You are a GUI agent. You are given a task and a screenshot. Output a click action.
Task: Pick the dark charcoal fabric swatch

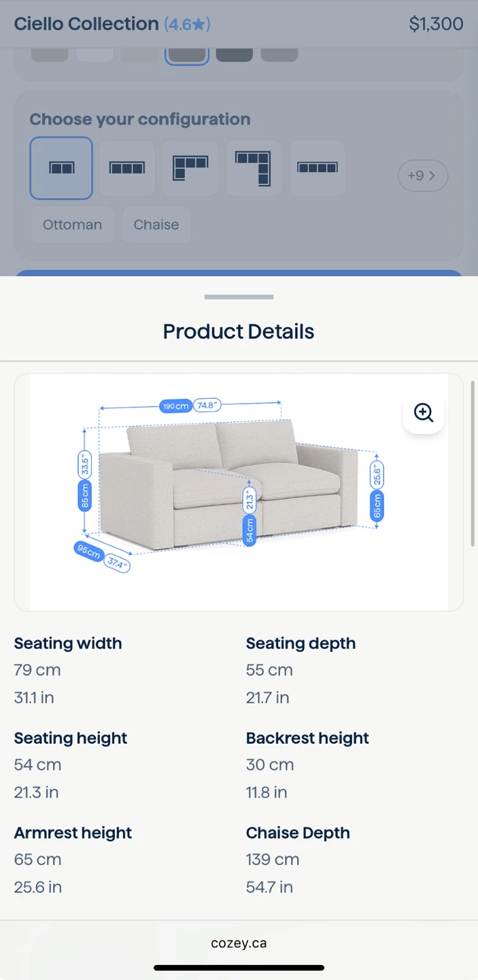coord(234,54)
